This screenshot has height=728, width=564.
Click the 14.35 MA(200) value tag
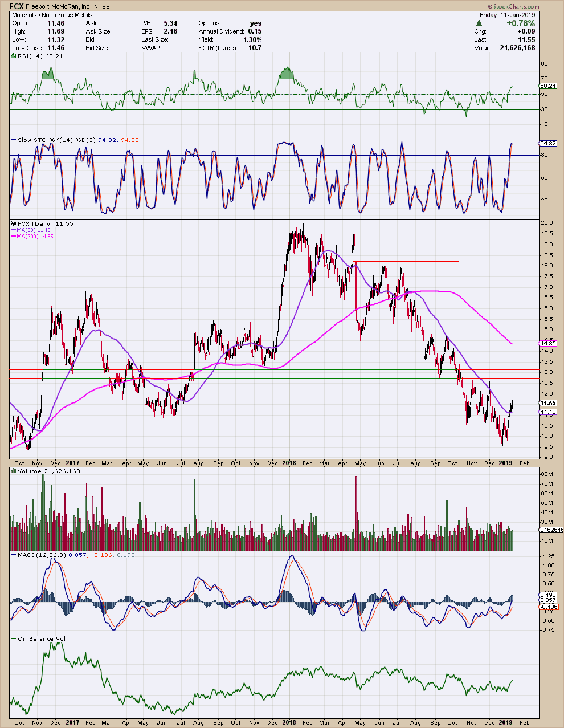tap(547, 343)
